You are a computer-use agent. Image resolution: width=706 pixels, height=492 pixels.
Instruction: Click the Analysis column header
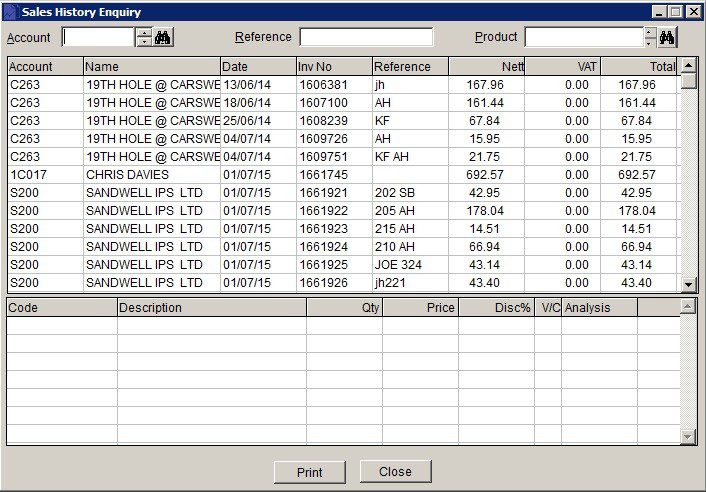[599, 308]
